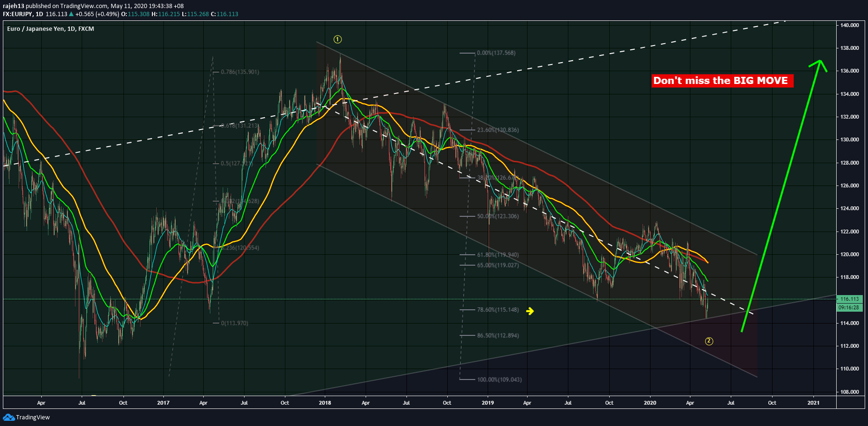Click the countdown timer 09:16:28 label
Image resolution: width=868 pixels, height=426 pixels.
click(x=849, y=307)
